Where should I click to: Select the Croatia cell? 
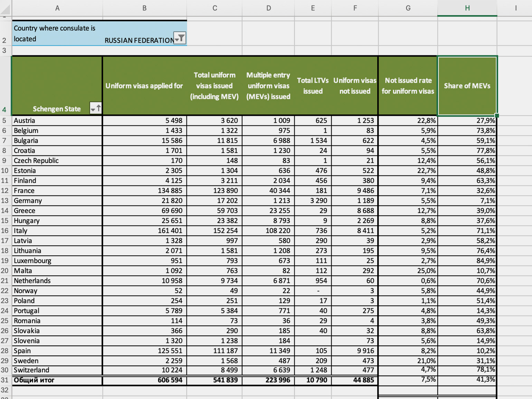click(57, 151)
